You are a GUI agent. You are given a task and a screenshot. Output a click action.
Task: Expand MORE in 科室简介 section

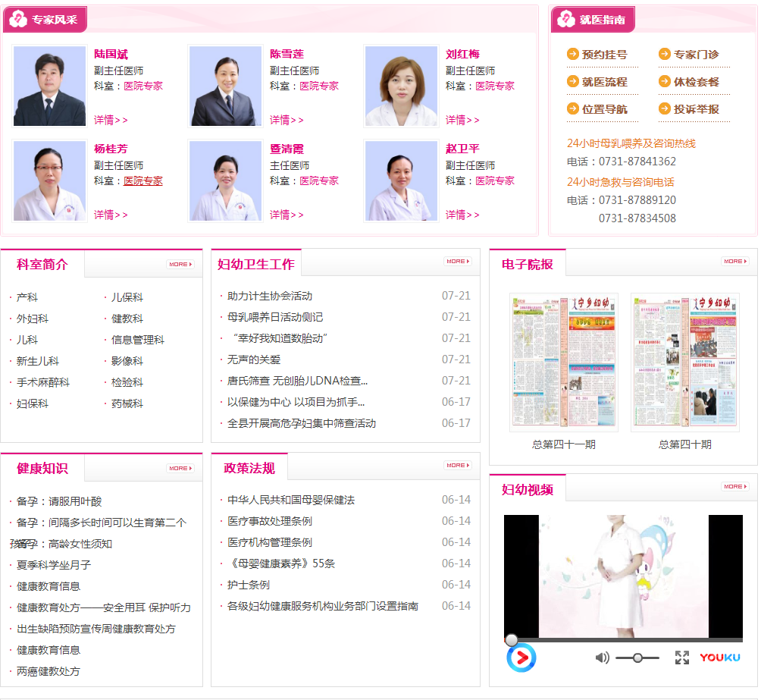(180, 264)
